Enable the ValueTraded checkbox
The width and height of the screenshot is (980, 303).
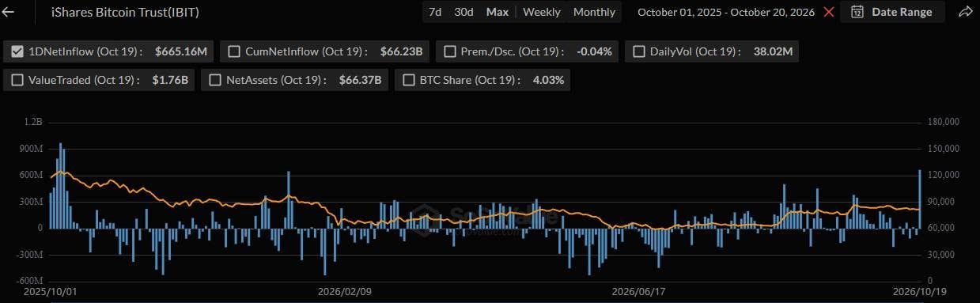click(17, 80)
